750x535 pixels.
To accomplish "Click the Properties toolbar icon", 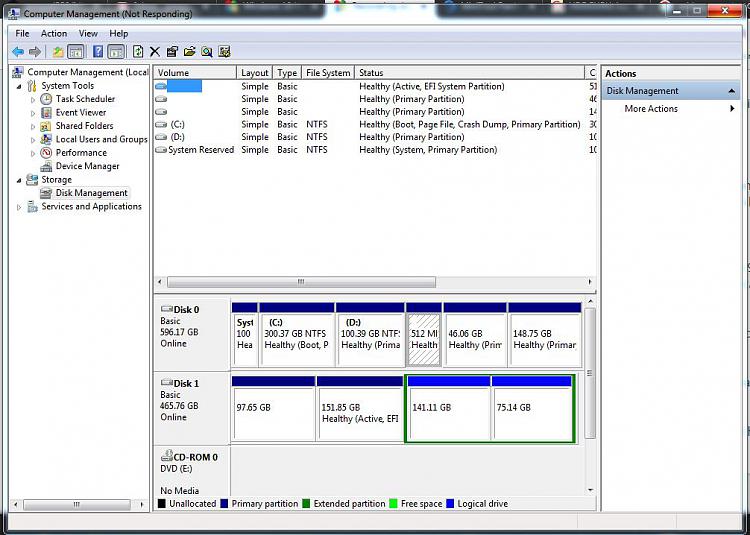I will 172,52.
